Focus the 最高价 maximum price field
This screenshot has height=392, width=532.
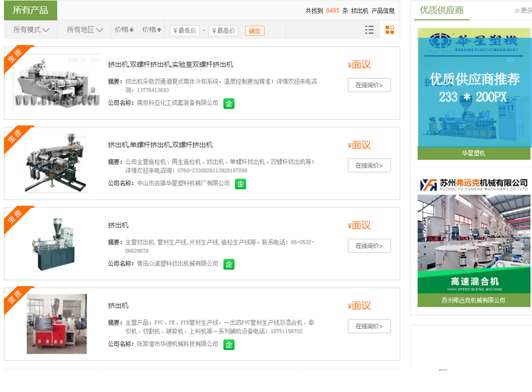[x=223, y=31]
